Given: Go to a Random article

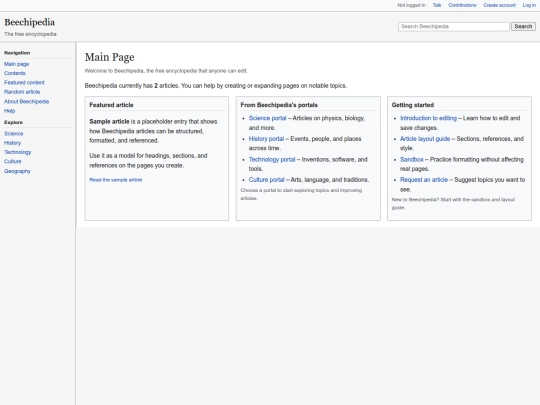Looking at the screenshot, I should (22, 92).
